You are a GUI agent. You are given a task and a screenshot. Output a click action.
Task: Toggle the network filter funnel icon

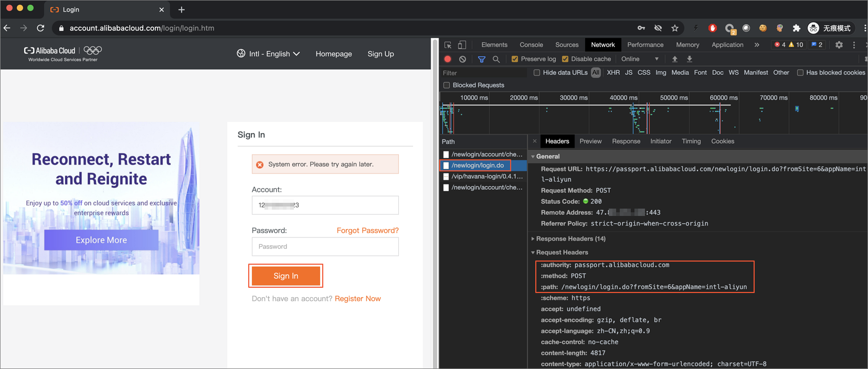[481, 59]
